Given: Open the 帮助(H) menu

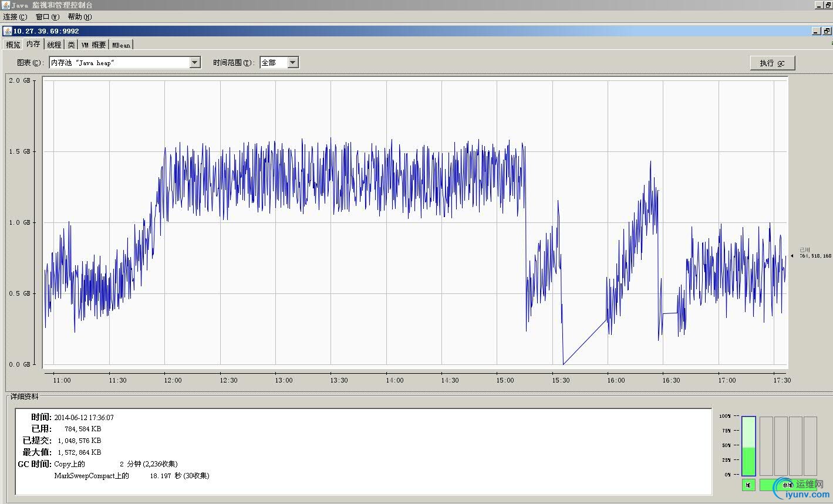Looking at the screenshot, I should tap(80, 17).
